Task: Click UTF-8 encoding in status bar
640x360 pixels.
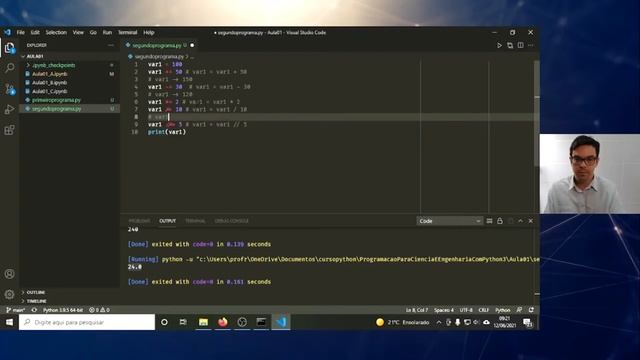Action: coord(466,310)
